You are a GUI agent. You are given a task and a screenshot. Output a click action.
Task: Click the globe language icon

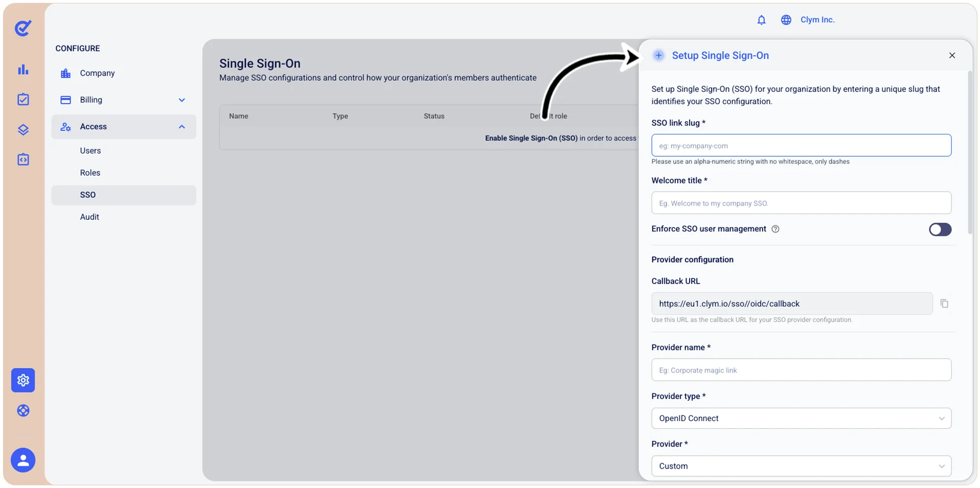786,20
